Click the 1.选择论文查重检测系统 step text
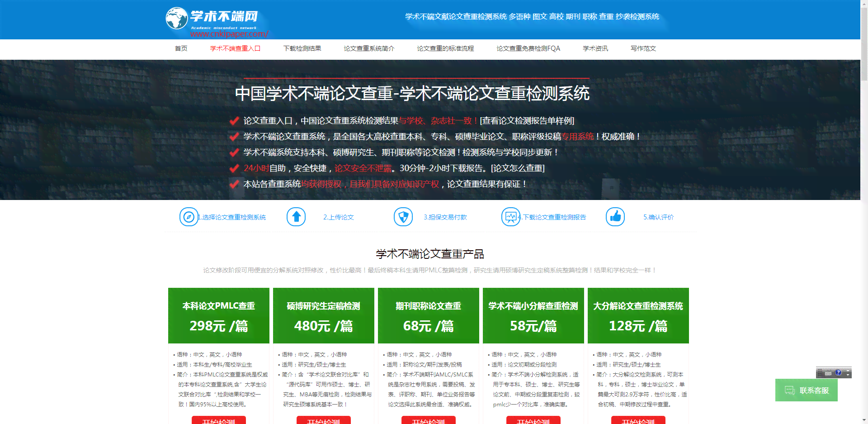Image resolution: width=868 pixels, height=424 pixels. (231, 217)
